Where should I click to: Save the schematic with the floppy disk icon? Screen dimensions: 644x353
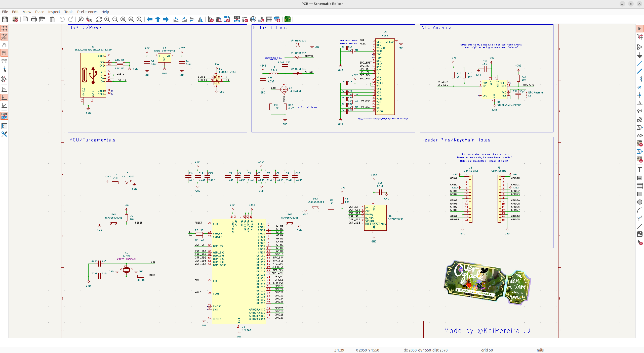click(5, 19)
